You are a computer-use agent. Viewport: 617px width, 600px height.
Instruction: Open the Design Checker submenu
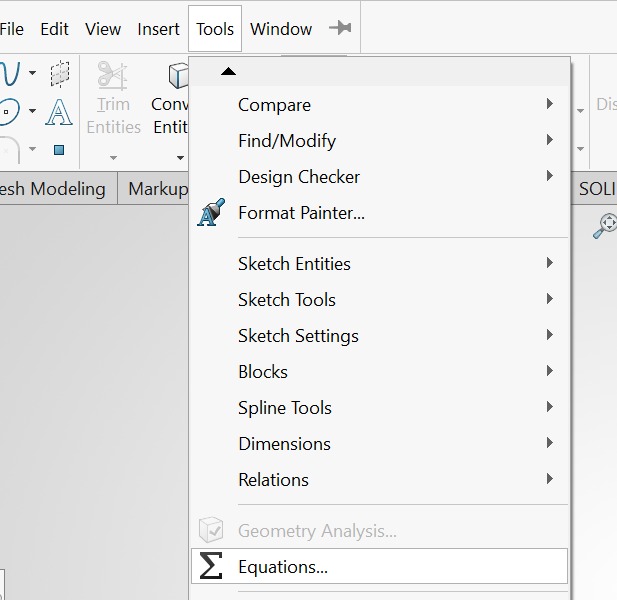(379, 177)
